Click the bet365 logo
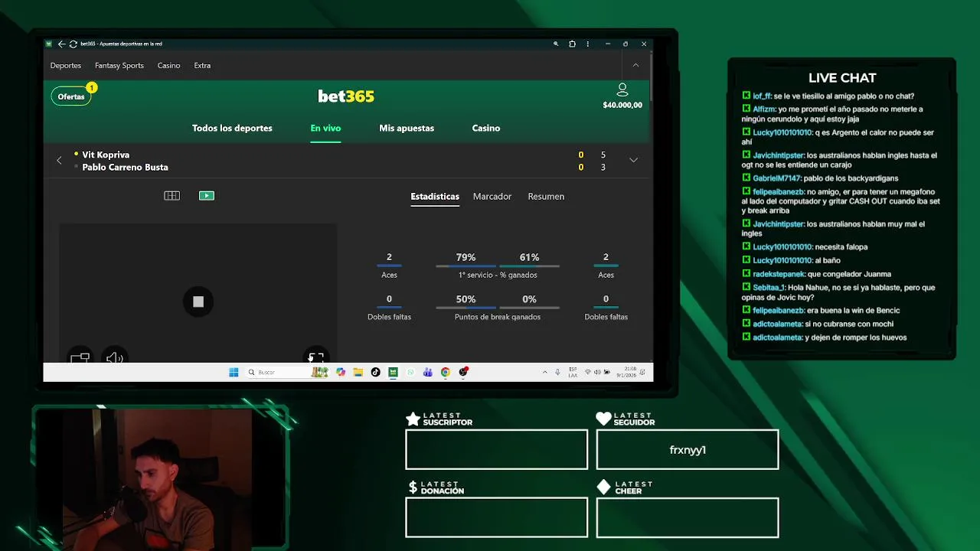Screen dimensions: 980x551 coord(346,96)
